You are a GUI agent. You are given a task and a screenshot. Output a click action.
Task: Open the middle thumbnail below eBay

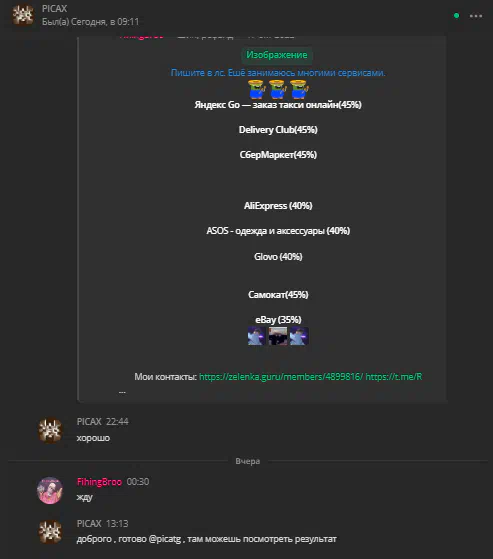(278, 336)
